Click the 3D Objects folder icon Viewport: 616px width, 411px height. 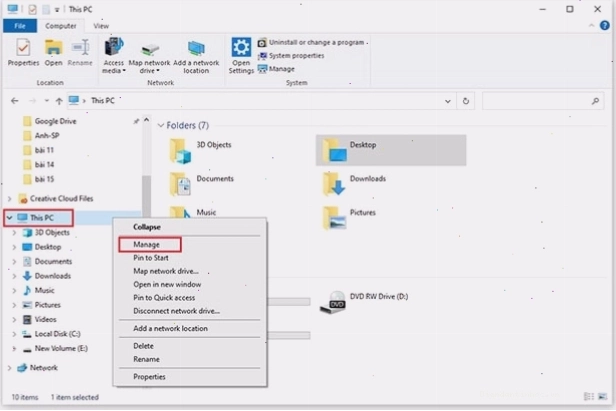tap(180, 151)
